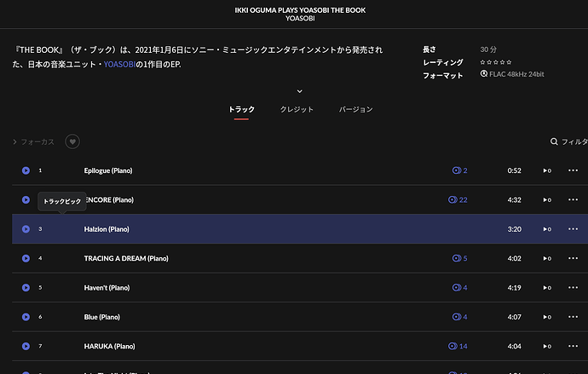Play track 2 ENCORE (Piano)
The width and height of the screenshot is (588, 374).
point(26,199)
